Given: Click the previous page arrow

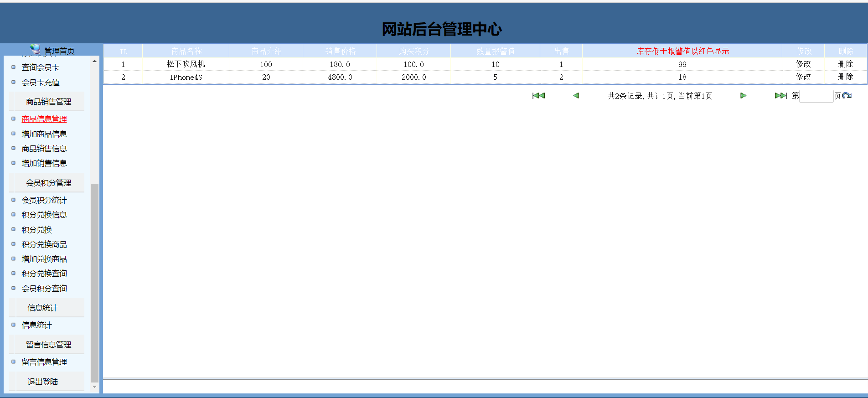Looking at the screenshot, I should (576, 96).
